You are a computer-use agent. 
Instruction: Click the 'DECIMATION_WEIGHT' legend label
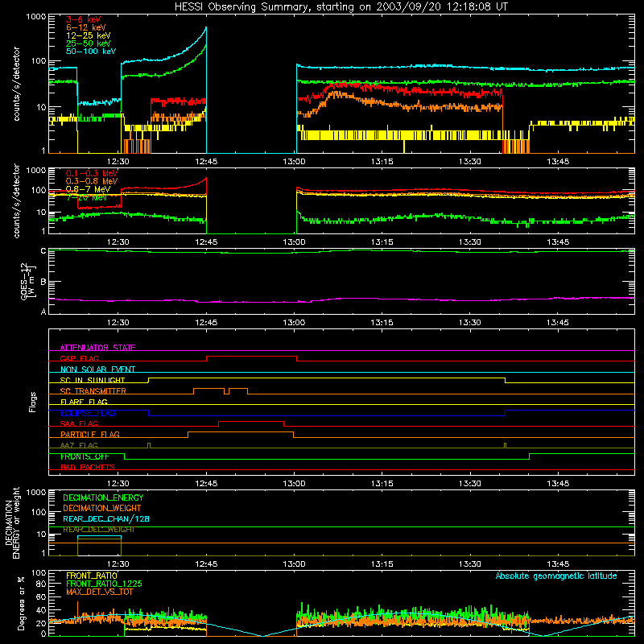click(102, 508)
